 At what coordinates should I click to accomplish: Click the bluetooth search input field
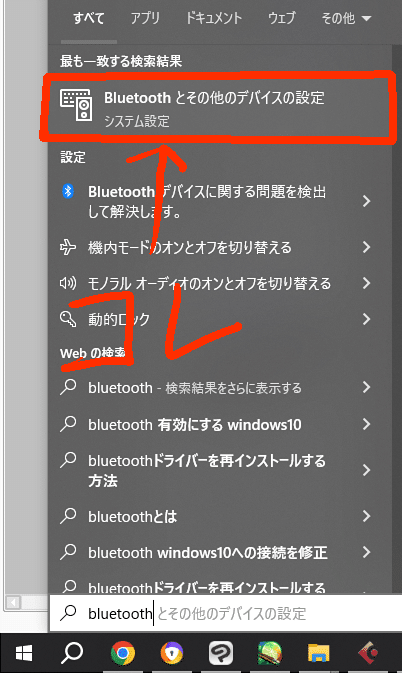point(226,613)
